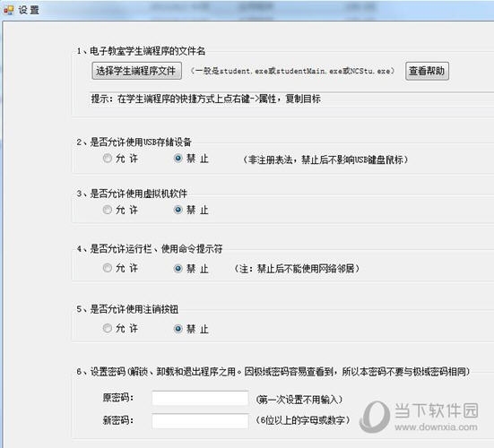Viewport: 494px width, 448px height.
Task: Click the 1、电子教室学生端程序的文件名 heading
Action: point(141,51)
